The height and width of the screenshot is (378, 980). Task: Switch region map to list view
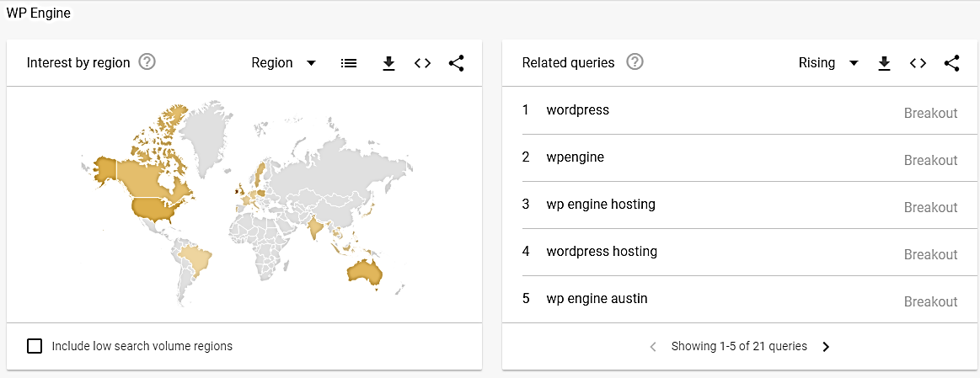coord(348,63)
